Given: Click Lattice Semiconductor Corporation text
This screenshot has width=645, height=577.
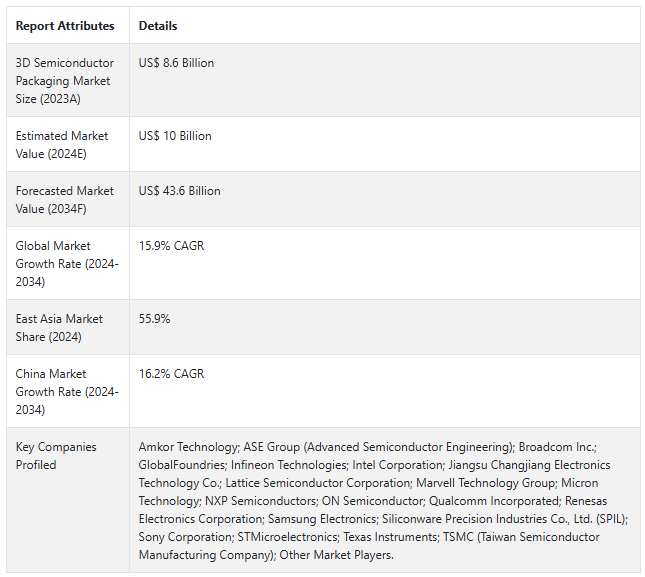Looking at the screenshot, I should click(x=318, y=483).
